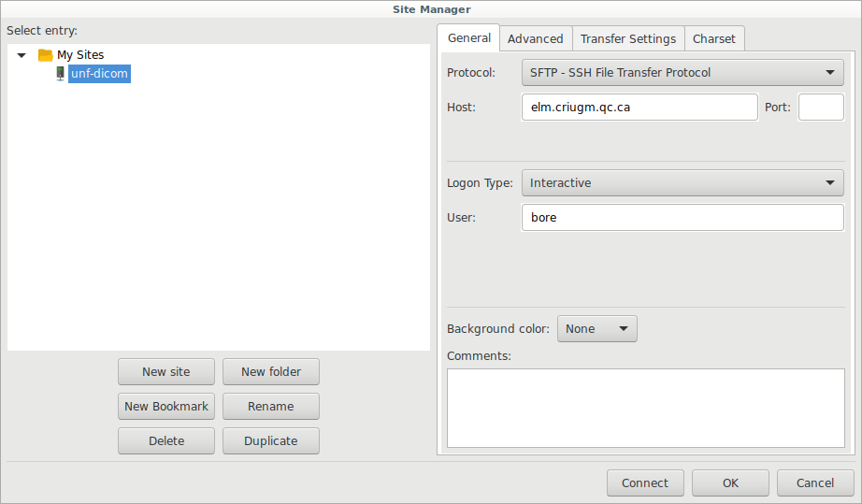Viewport: 862px width, 504px height.
Task: Switch to the Transfer Settings tab
Action: (x=627, y=38)
